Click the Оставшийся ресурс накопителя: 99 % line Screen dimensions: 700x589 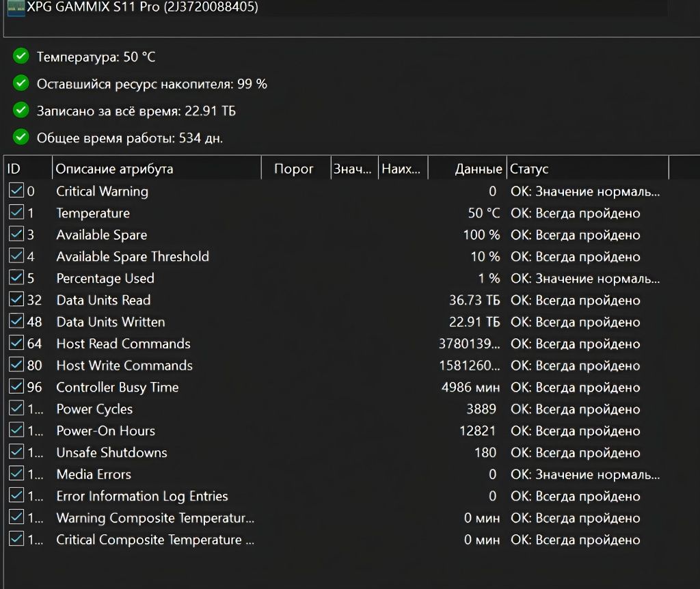[x=152, y=84]
